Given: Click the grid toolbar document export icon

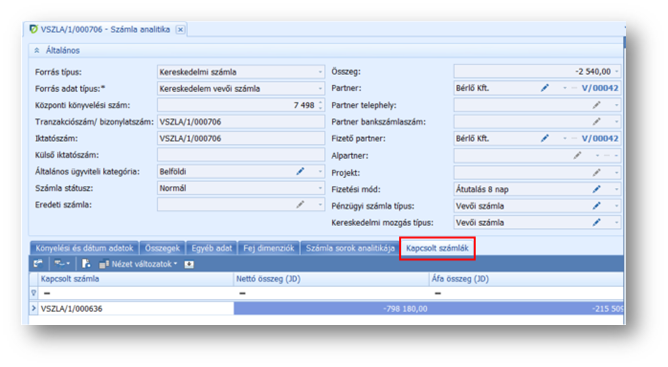Looking at the screenshot, I should click(86, 264).
